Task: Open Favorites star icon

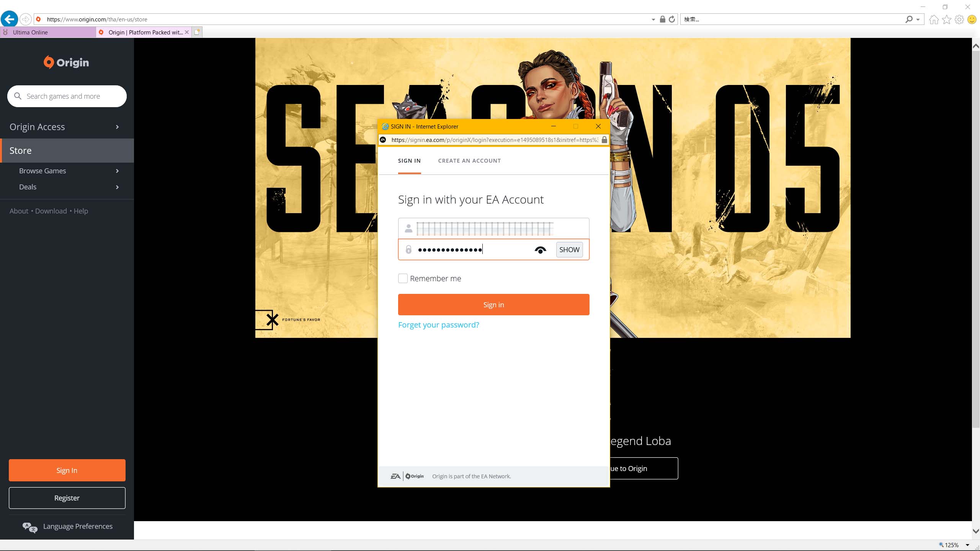Action: click(x=947, y=20)
